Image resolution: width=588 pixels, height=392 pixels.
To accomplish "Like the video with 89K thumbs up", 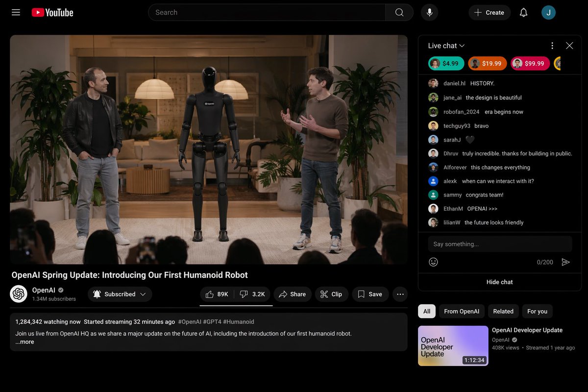I will 217,294.
